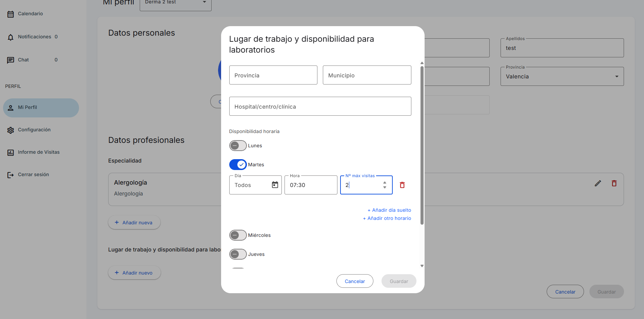
Task: Decrease Nº máx visitas with the down arrow
Action: point(385,187)
